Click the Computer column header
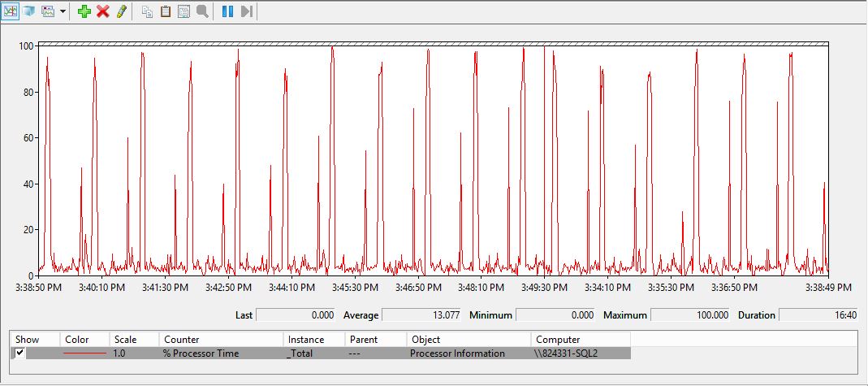868x386 pixels. point(581,340)
